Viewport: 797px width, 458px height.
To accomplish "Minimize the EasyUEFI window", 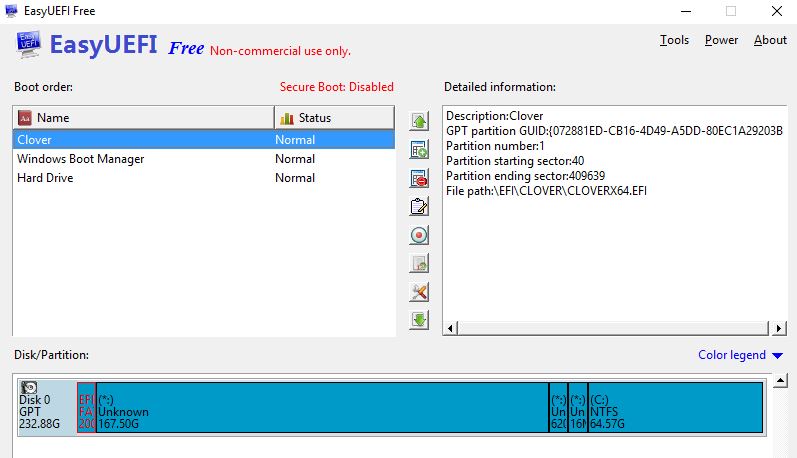I will click(x=686, y=11).
